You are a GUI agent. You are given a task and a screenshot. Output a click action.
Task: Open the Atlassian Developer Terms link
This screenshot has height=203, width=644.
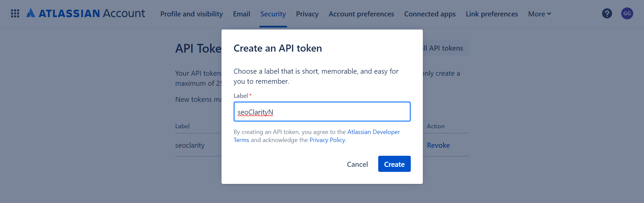tap(373, 132)
